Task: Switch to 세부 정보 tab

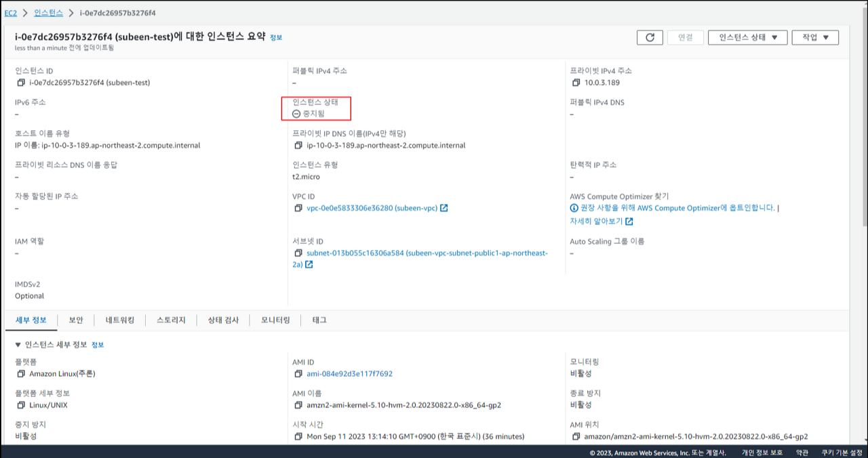Action: click(31, 320)
